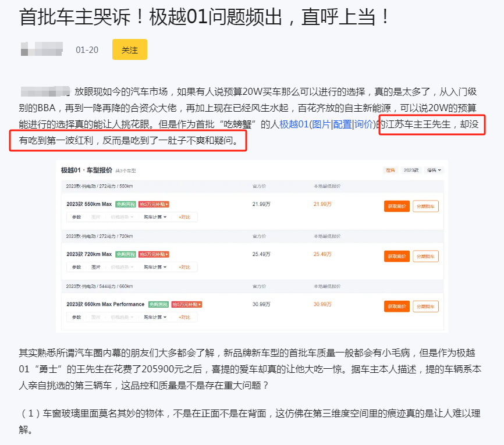504x445 pixels.
Task: Expand 价格趋势 for 660km Max Performance
Action: coord(122,318)
